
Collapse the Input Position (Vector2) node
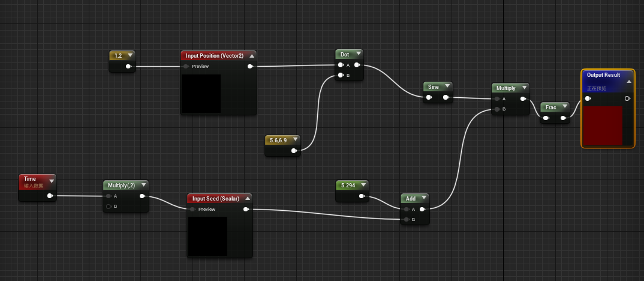click(252, 56)
